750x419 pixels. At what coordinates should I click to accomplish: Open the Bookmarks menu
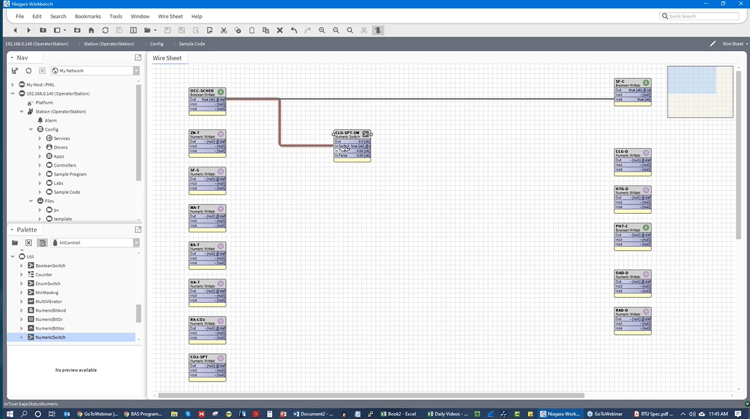(88, 16)
